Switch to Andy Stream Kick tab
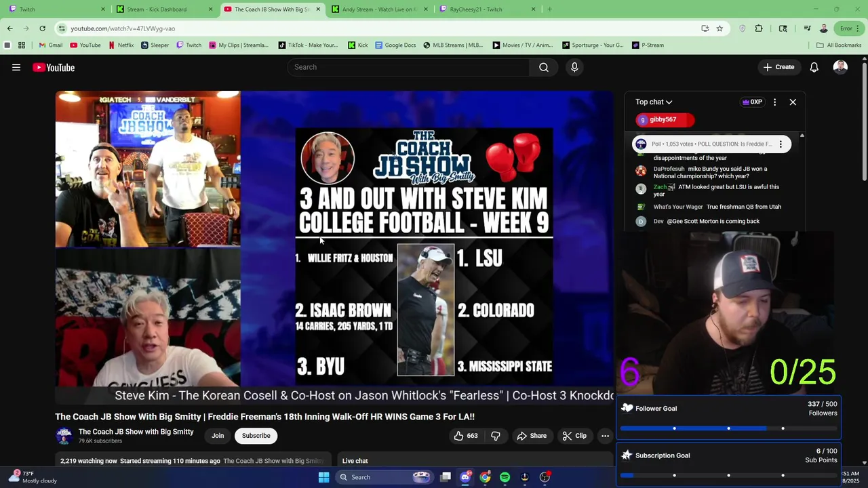Viewport: 868px width, 488px height. click(x=378, y=9)
